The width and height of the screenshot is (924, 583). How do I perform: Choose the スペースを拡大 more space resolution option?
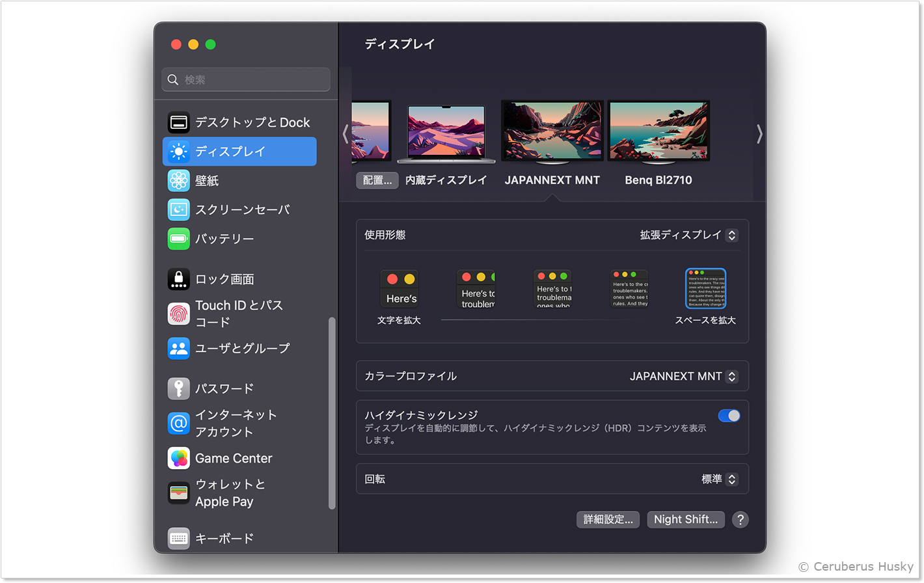pyautogui.click(x=705, y=288)
